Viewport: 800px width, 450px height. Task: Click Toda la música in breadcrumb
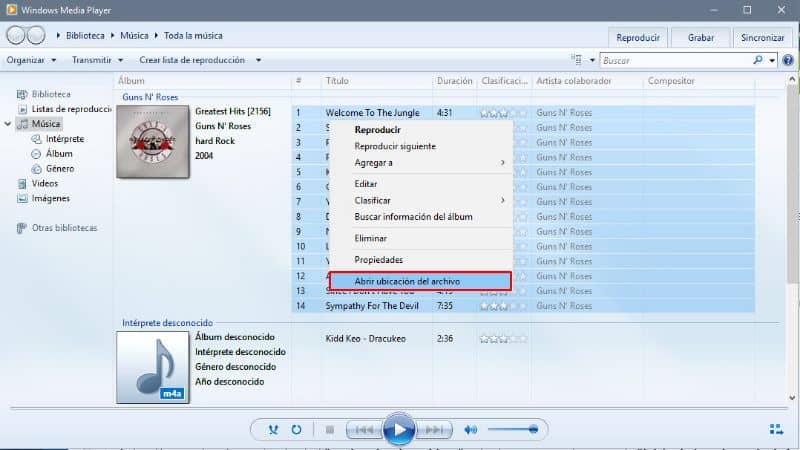point(193,36)
